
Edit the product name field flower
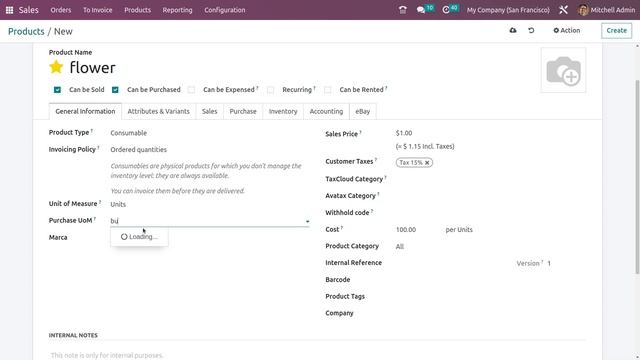(93, 67)
